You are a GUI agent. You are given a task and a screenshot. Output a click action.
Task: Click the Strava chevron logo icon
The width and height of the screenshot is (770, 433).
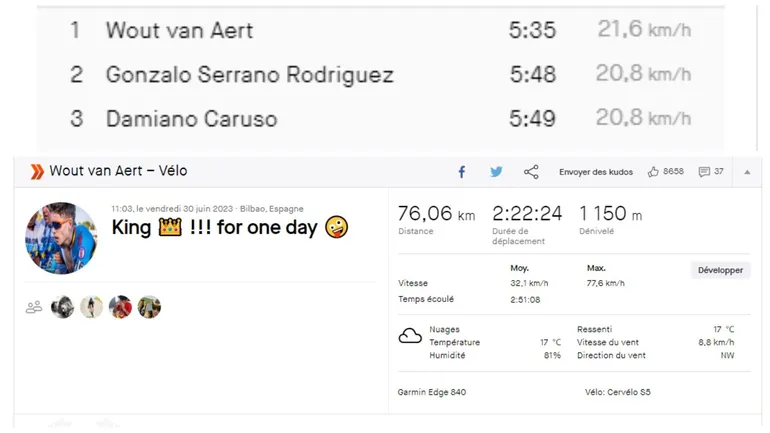click(37, 172)
